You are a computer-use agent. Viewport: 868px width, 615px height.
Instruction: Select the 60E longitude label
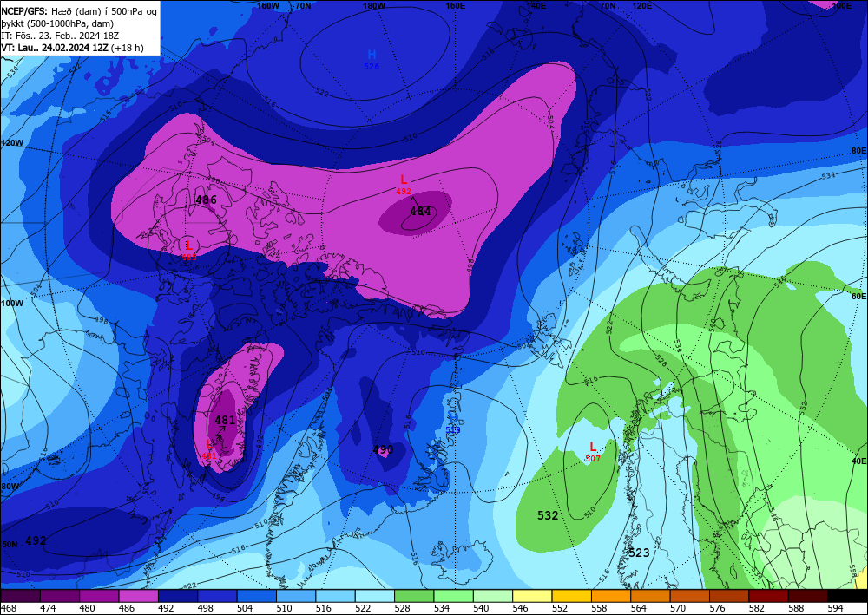(858, 297)
